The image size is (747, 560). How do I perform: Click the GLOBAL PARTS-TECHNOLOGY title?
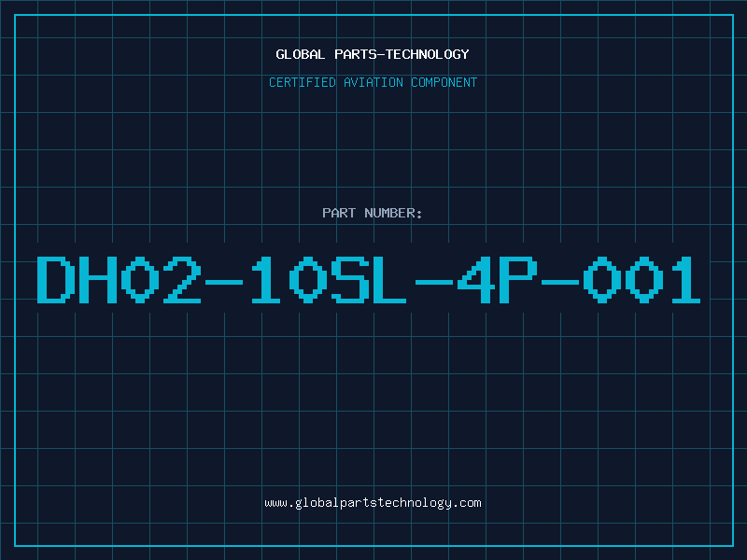pyautogui.click(x=373, y=54)
